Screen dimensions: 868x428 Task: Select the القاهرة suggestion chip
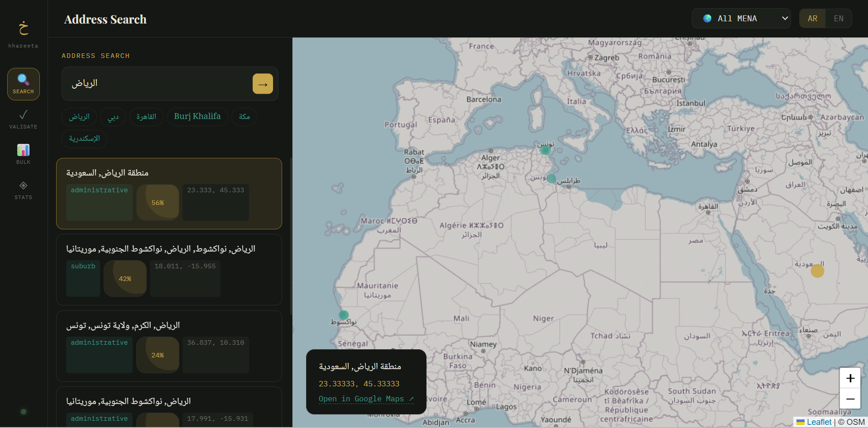pyautogui.click(x=146, y=117)
